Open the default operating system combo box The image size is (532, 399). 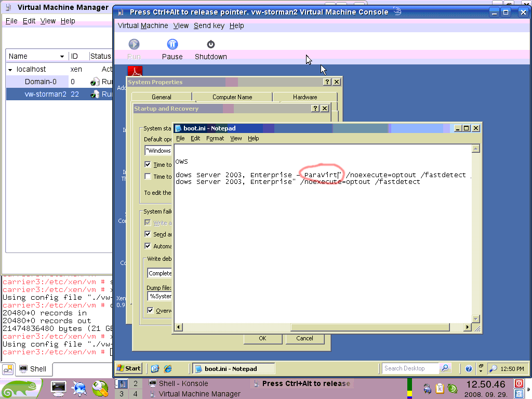[x=158, y=151]
